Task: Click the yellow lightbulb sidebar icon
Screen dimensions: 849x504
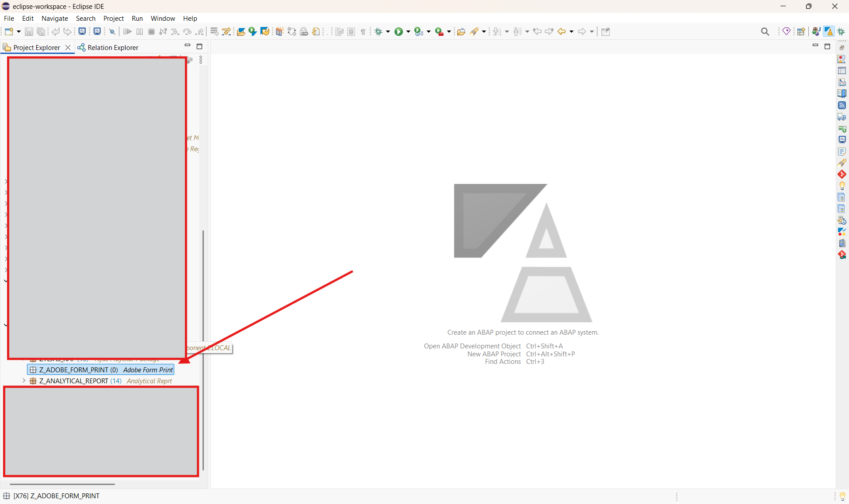Action: pyautogui.click(x=842, y=186)
